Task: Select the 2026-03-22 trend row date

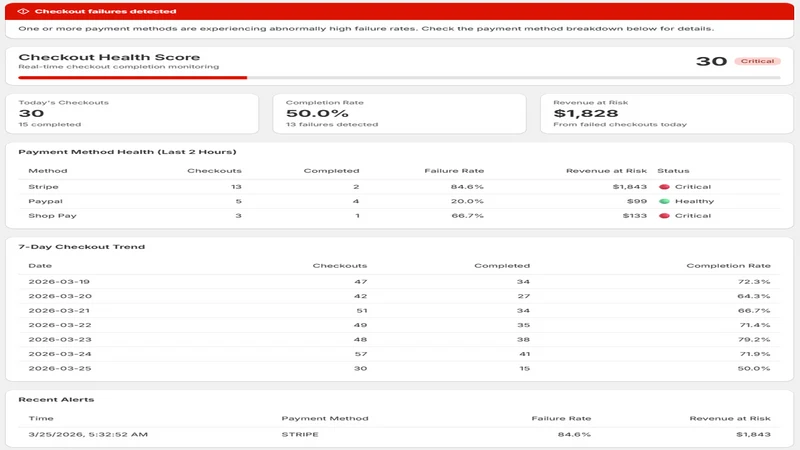Action: click(60, 324)
